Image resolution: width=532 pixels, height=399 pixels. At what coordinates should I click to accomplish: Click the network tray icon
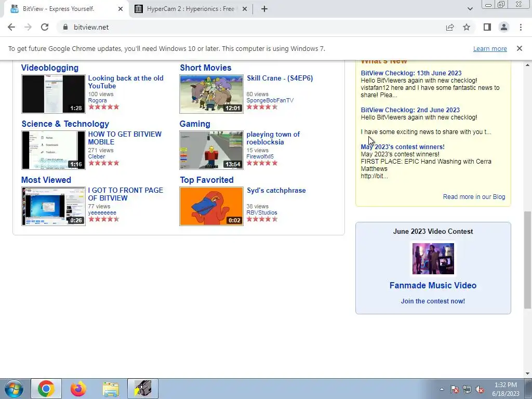coord(467,389)
